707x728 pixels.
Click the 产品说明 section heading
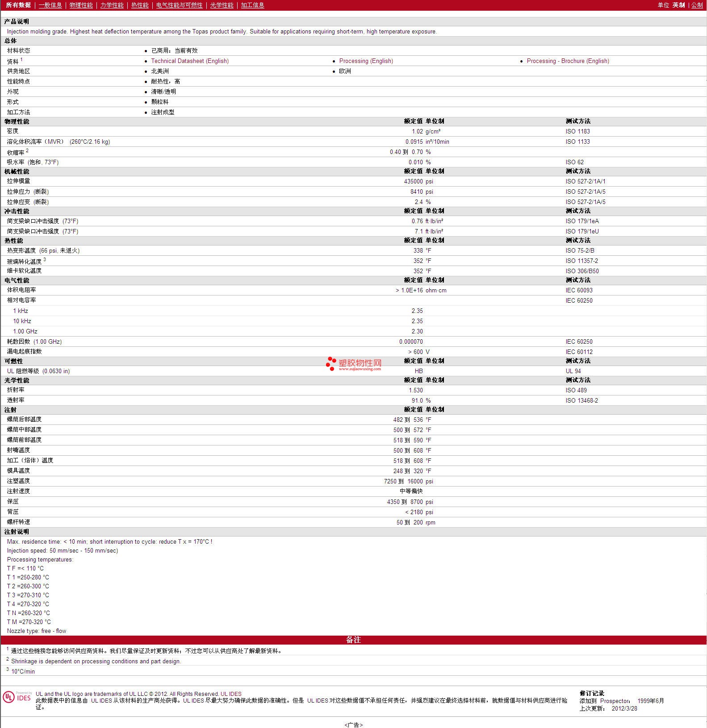17,21
